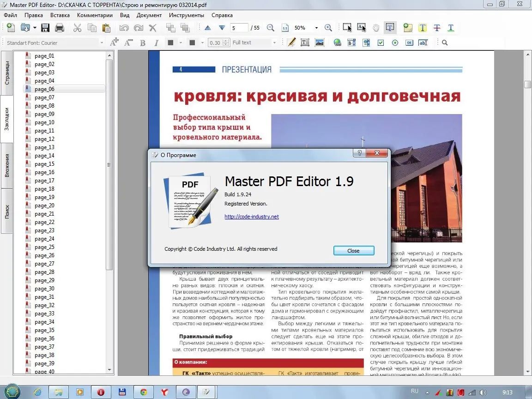Zoom out with the minus magnifier
This screenshot has height=399, width=532.
[x=271, y=28]
